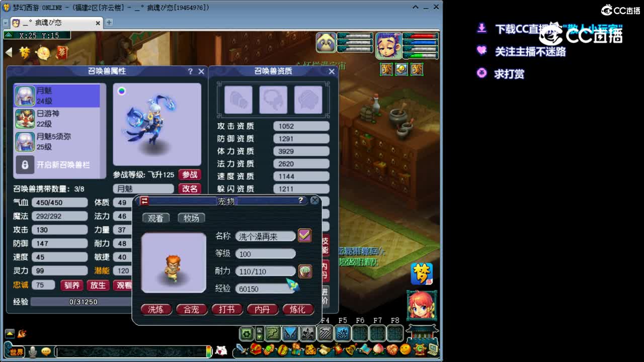Viewport: 644px width, 362px height.
Task: Click the white pet face icon beside chat
Action: point(221,351)
